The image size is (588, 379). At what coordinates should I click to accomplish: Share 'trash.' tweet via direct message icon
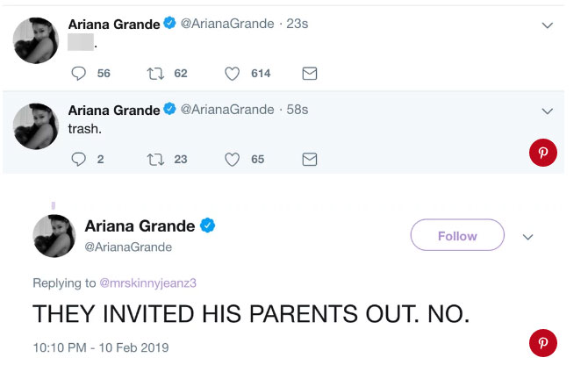tap(309, 159)
